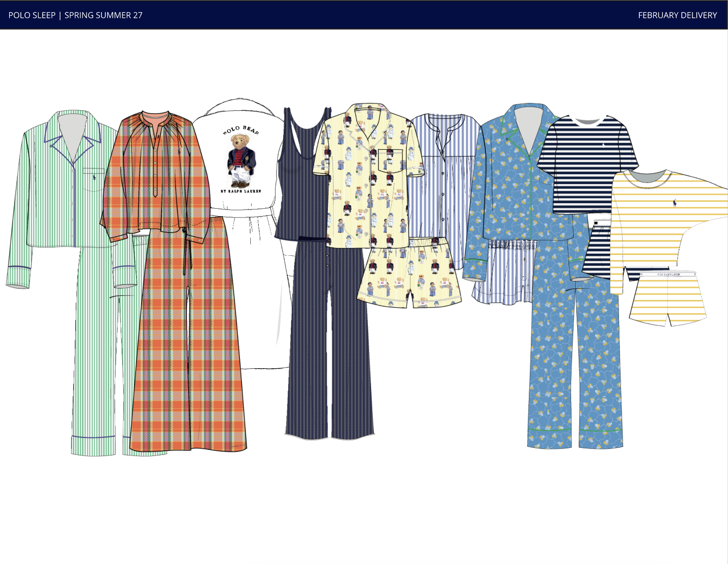728x564 pixels.
Task: Select the orange plaid wide-leg pants
Action: (188, 333)
